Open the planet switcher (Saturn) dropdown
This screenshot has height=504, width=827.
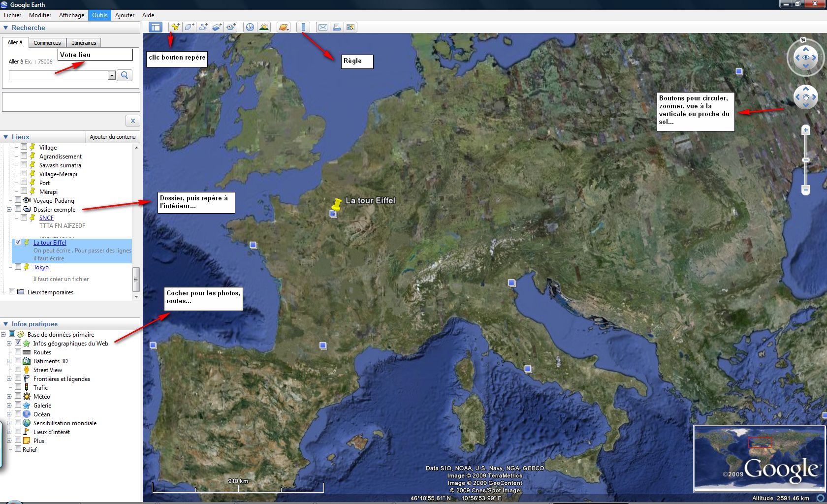(x=284, y=27)
